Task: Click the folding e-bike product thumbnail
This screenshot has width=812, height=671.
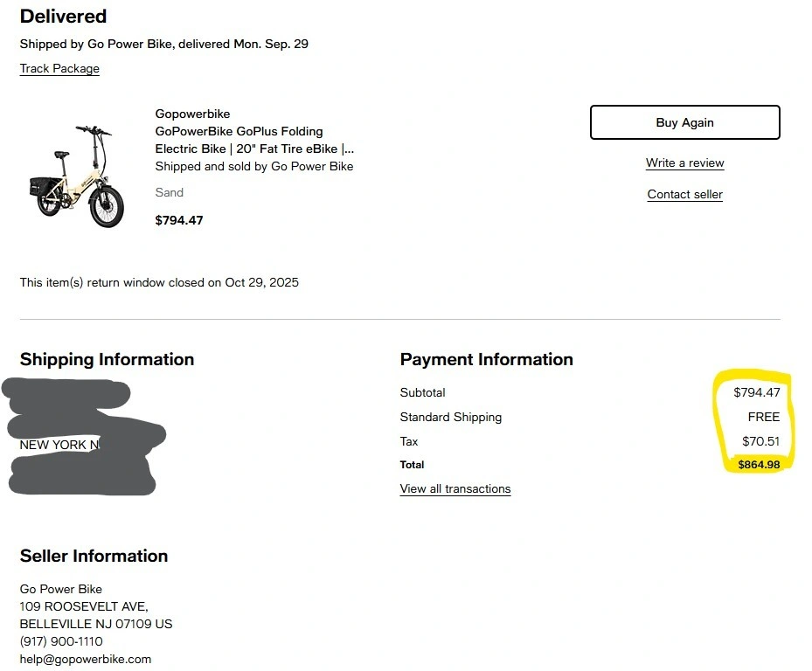Action: (77, 176)
